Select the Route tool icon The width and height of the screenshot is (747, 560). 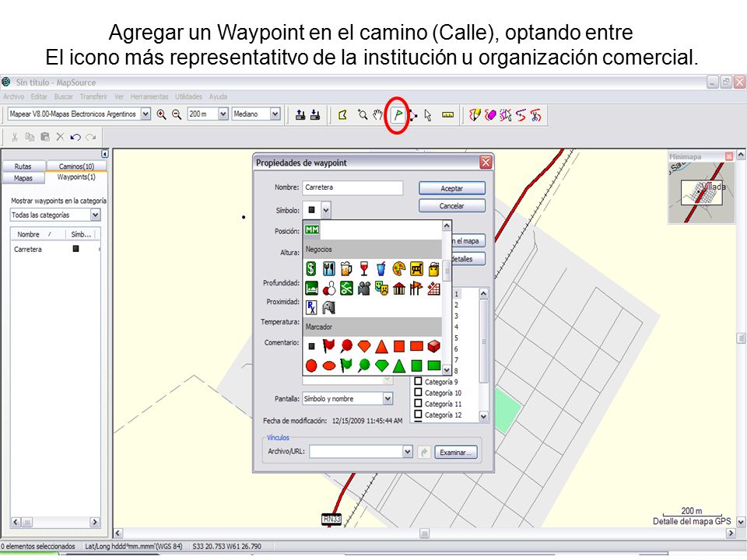(x=412, y=115)
